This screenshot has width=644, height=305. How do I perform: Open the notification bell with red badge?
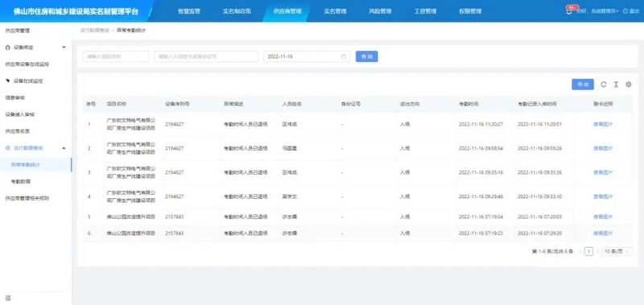coord(569,11)
